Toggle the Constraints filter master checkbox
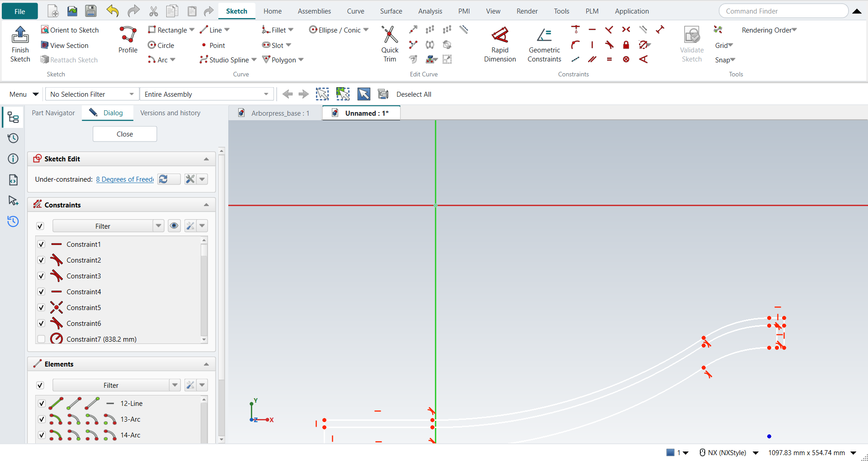Screen dimensions: 868x461 40,226
